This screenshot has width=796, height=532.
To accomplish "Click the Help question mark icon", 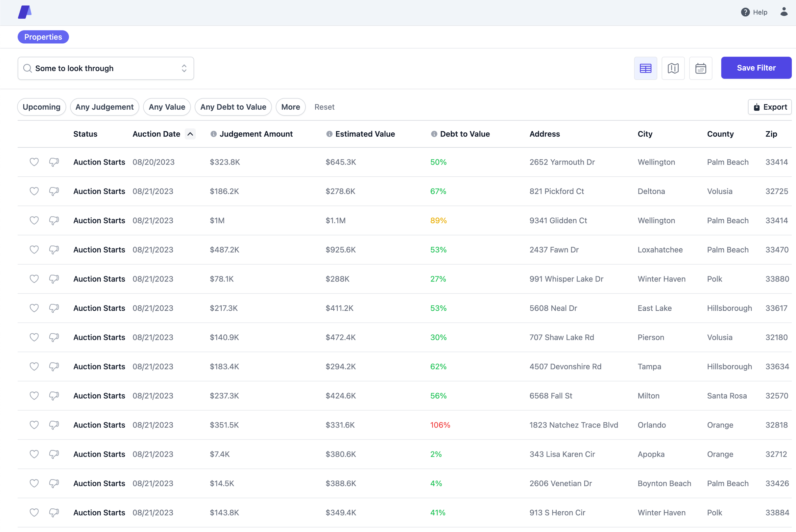I will coord(745,12).
